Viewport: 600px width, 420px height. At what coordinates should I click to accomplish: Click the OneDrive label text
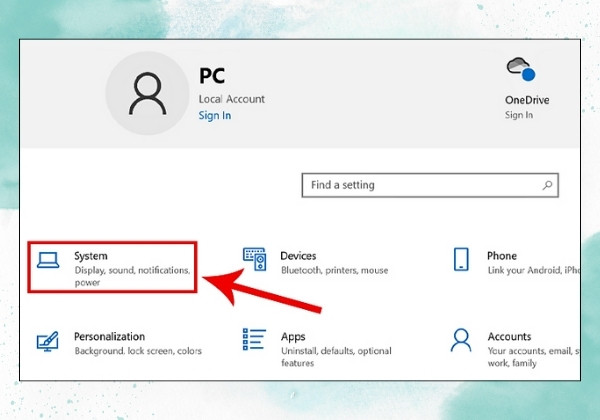tap(527, 100)
